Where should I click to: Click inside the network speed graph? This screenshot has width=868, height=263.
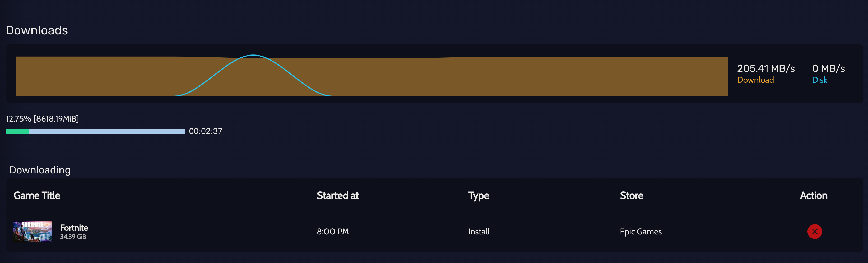click(371, 76)
